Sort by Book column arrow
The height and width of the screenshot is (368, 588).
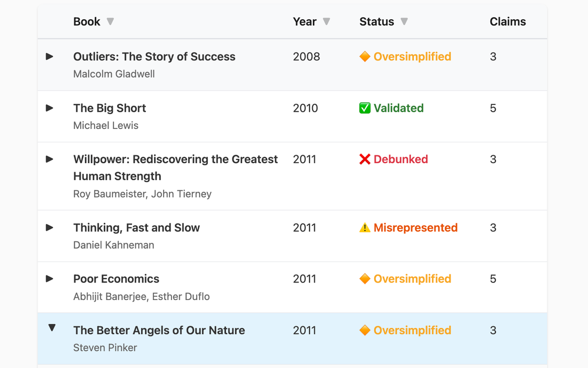(x=110, y=22)
